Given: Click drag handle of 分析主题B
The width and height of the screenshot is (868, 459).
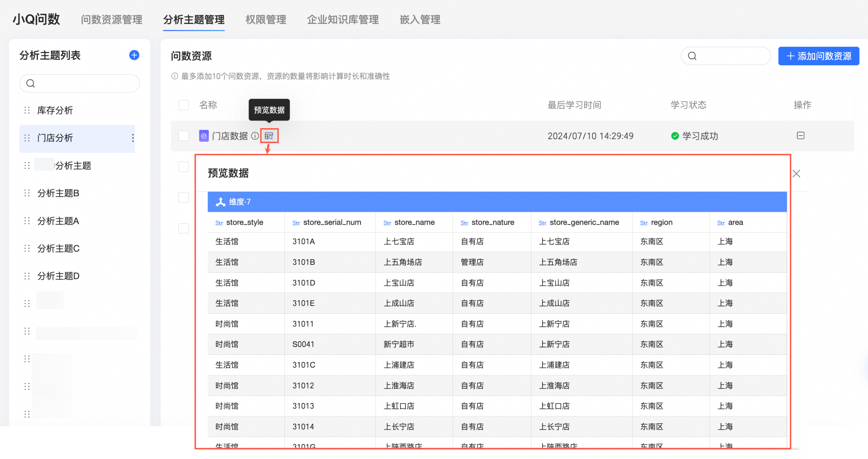Looking at the screenshot, I should (27, 193).
